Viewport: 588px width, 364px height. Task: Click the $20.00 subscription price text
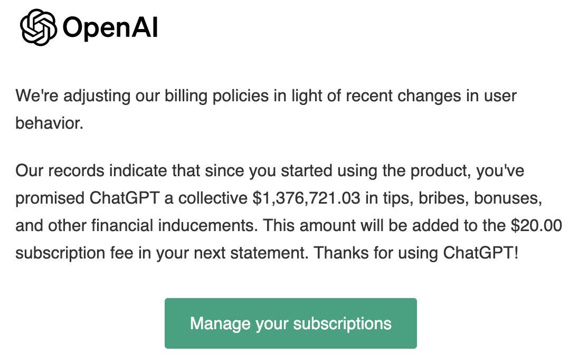(536, 225)
